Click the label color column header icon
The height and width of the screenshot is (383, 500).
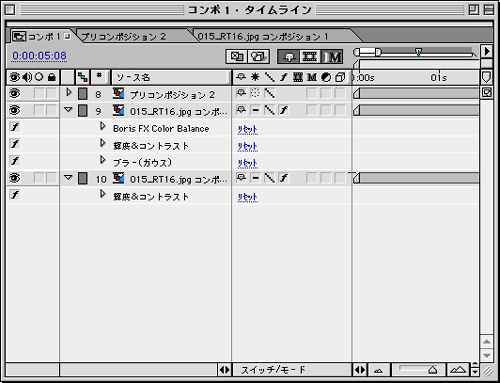coord(82,77)
